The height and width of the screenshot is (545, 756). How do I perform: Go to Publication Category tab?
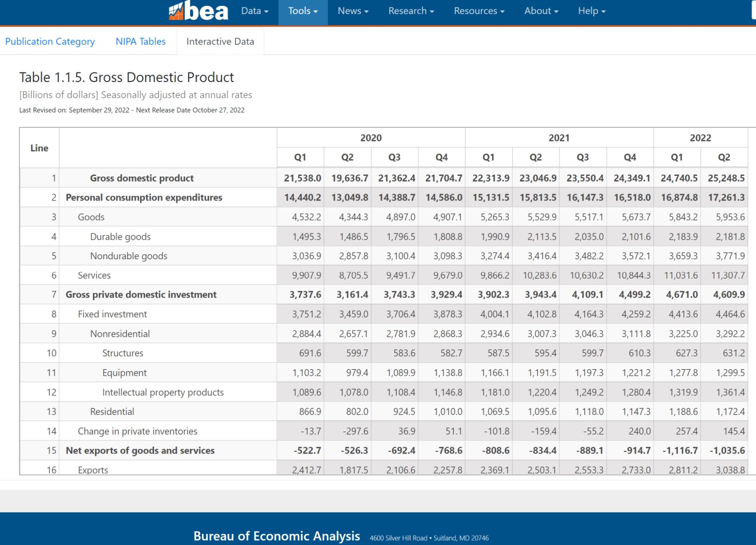click(x=50, y=41)
